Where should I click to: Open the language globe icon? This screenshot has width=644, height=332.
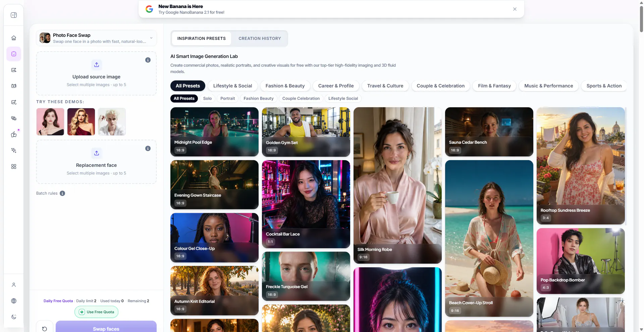click(x=14, y=301)
